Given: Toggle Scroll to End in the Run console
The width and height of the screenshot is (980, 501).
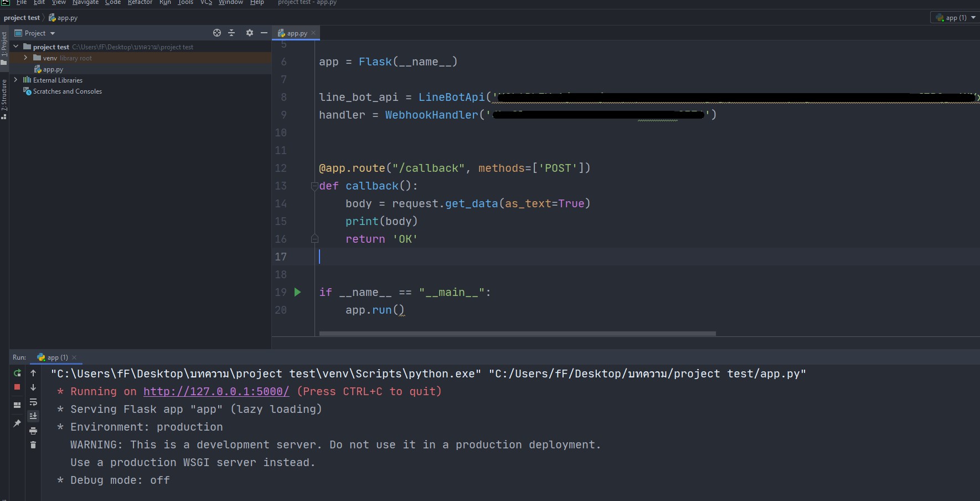Looking at the screenshot, I should 33,416.
